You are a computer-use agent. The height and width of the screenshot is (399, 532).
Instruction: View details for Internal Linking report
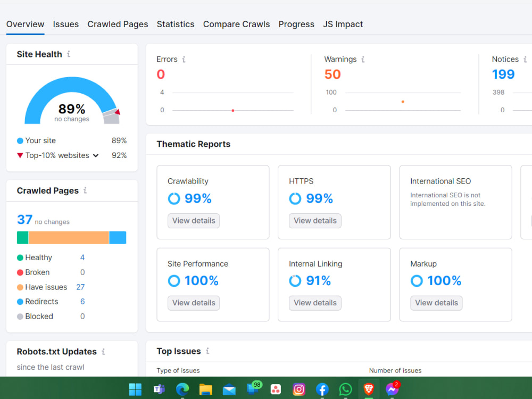coord(315,303)
